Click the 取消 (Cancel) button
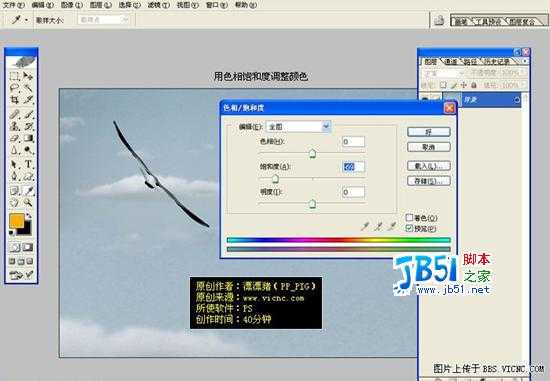 point(429,147)
